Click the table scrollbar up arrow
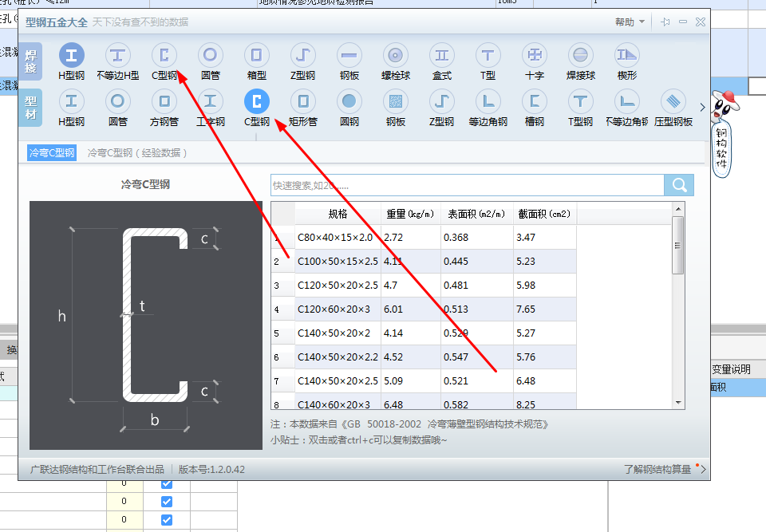766x532 pixels. click(x=678, y=209)
